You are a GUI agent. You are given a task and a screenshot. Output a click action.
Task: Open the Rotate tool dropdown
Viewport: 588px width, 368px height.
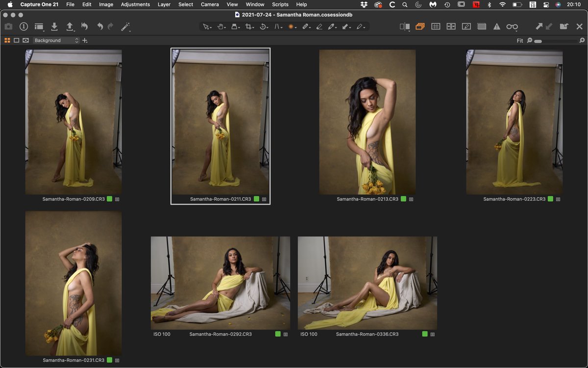click(x=264, y=27)
